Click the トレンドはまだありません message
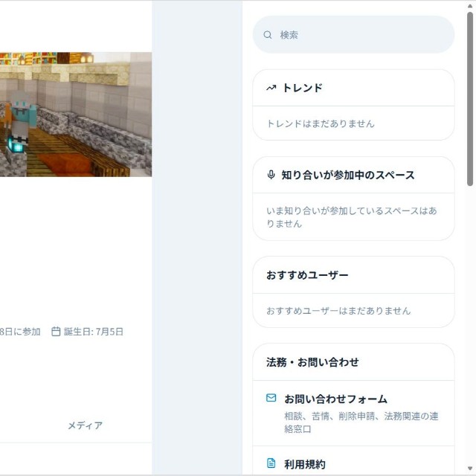The image size is (476, 476). point(321,123)
